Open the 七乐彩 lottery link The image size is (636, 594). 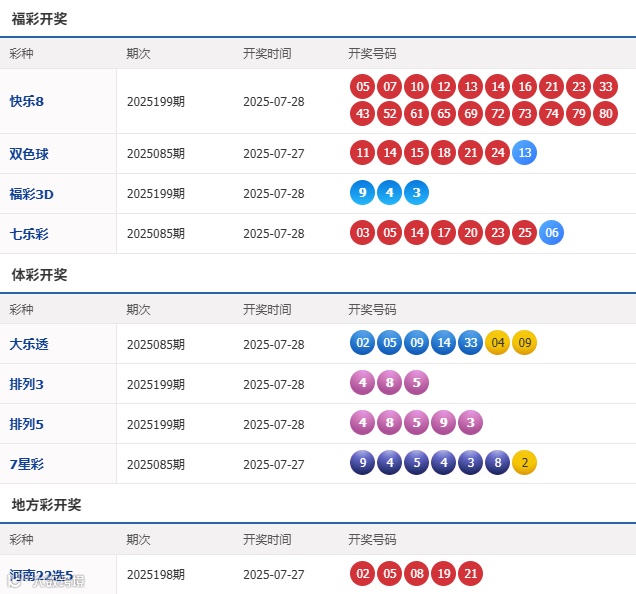(29, 234)
